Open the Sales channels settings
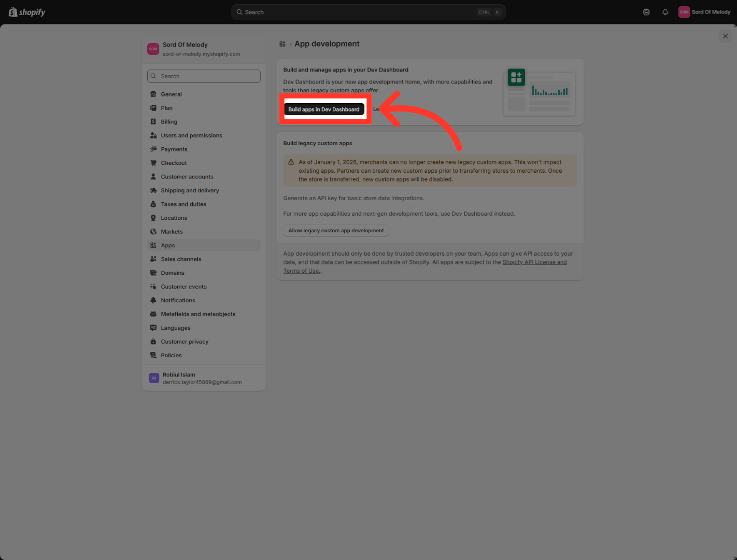The image size is (737, 560). coord(204,259)
